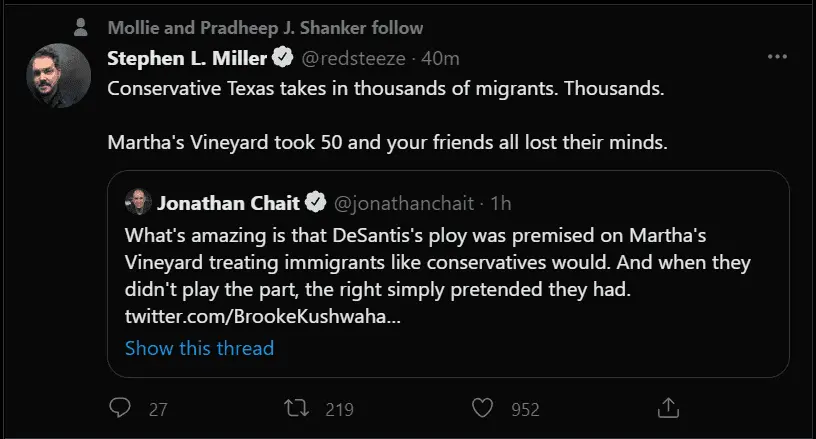Open the quoted tweet's 1h timestamp
The width and height of the screenshot is (816, 439).
click(x=501, y=203)
